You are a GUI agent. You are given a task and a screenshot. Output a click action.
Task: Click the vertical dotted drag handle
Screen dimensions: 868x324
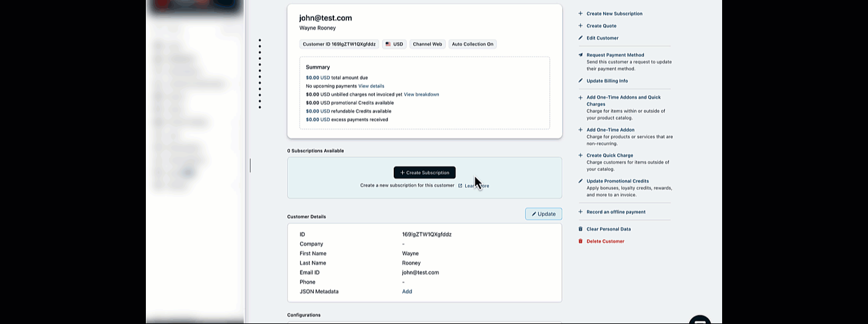click(259, 74)
